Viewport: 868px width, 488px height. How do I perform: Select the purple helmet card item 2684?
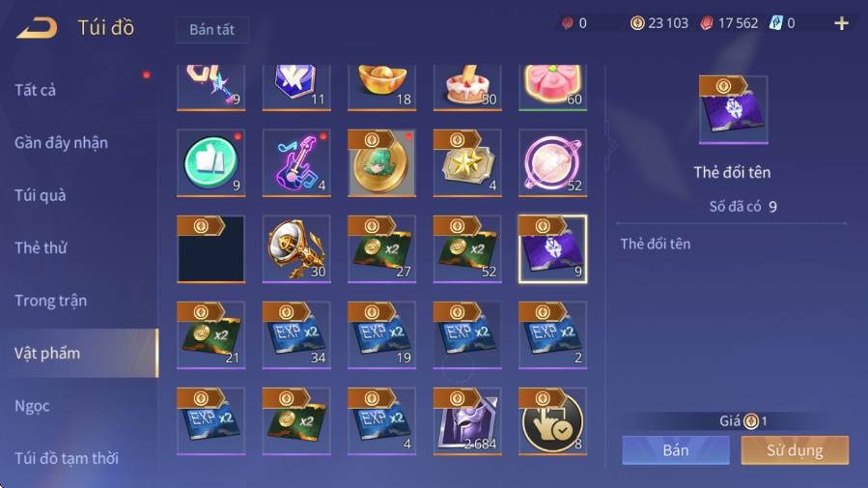pyautogui.click(x=467, y=421)
